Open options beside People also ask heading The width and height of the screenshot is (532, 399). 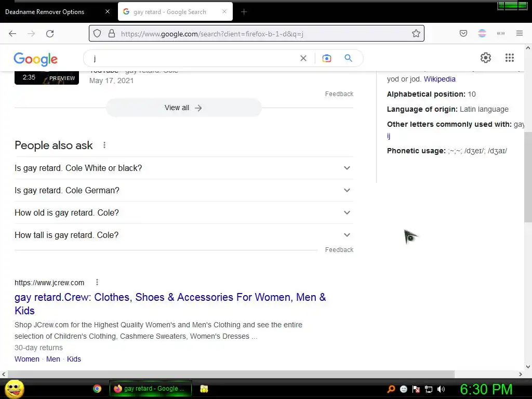click(104, 145)
